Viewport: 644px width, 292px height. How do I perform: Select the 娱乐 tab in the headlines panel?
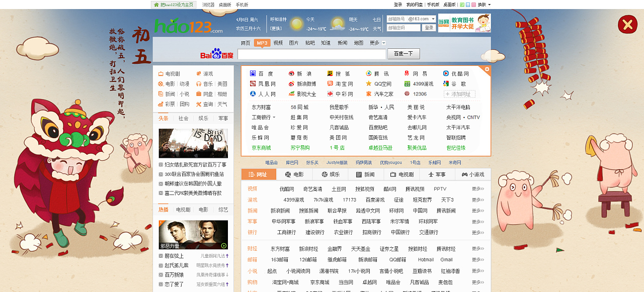click(x=203, y=119)
